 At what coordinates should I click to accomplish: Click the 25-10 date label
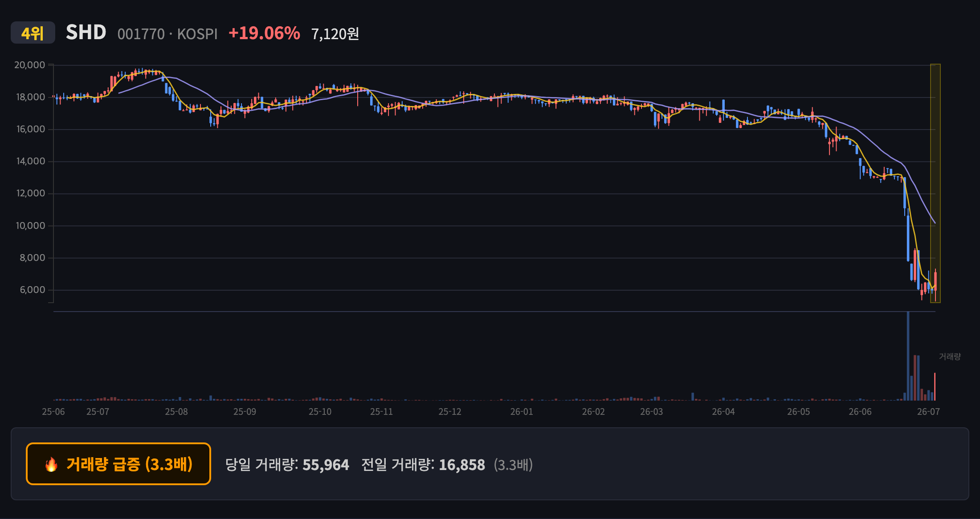click(x=320, y=412)
